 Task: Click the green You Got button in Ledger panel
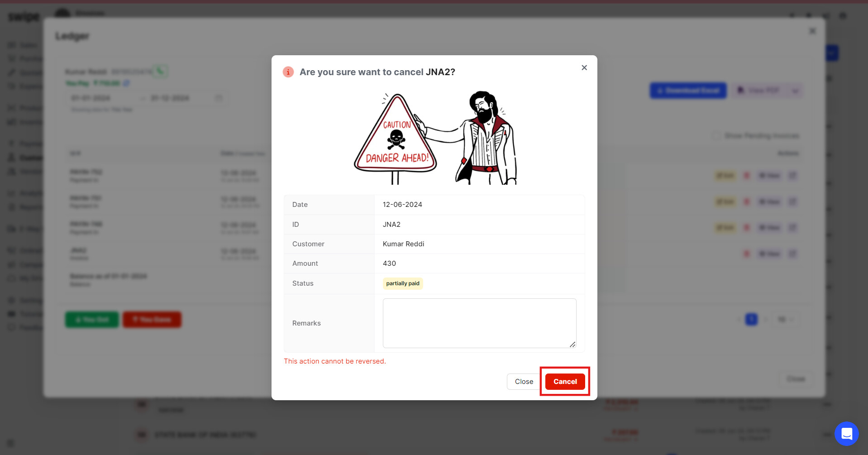point(92,320)
